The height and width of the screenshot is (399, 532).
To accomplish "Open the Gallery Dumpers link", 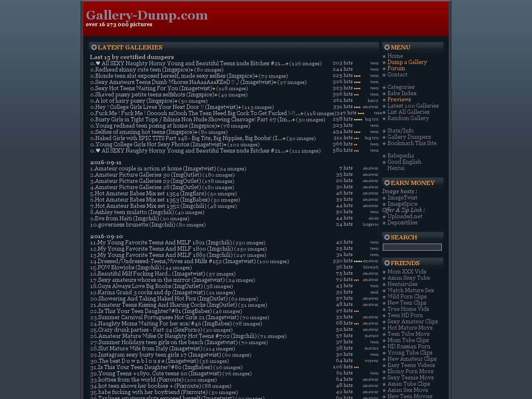I will point(409,137).
